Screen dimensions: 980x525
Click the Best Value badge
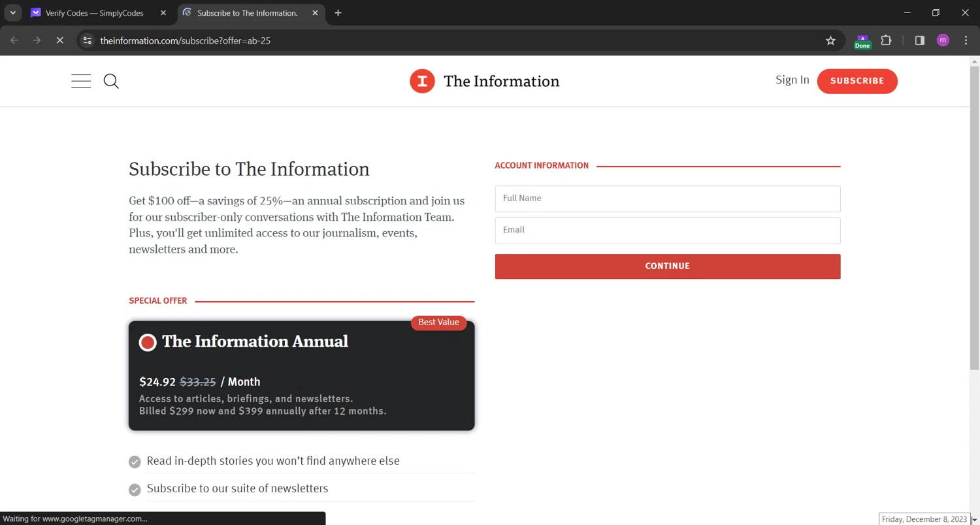tap(438, 323)
